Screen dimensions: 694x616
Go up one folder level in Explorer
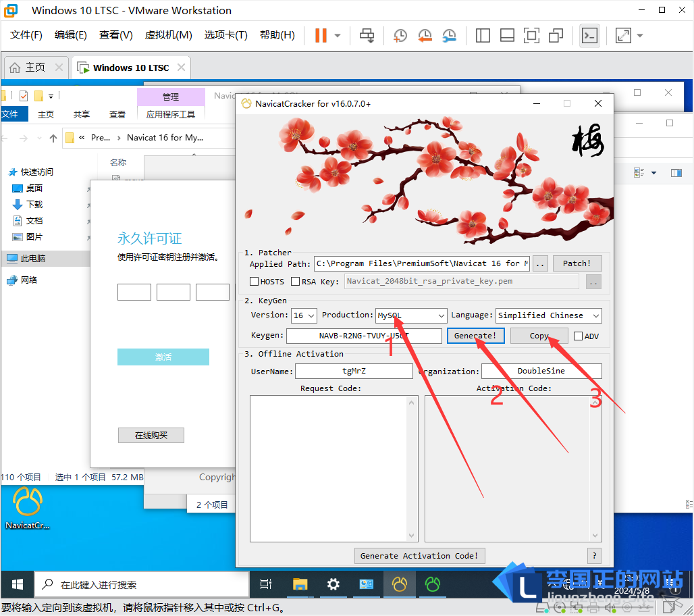tap(53, 138)
